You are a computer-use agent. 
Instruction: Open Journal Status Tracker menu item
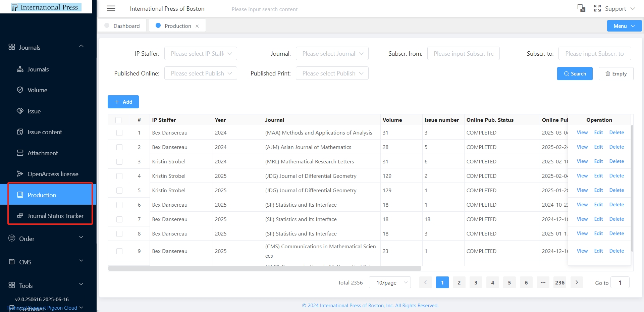[48, 216]
